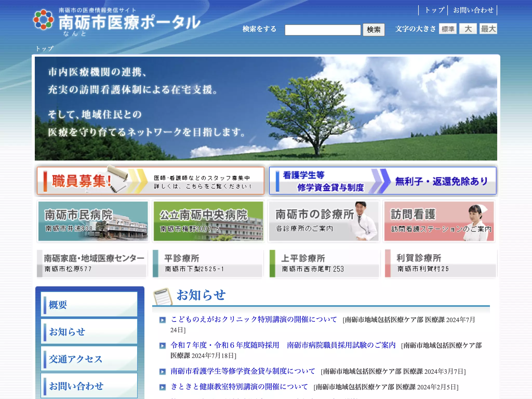The image size is (532, 399).
Task: Click the 南砺市医療ポータル site title
Action: pyautogui.click(x=129, y=22)
